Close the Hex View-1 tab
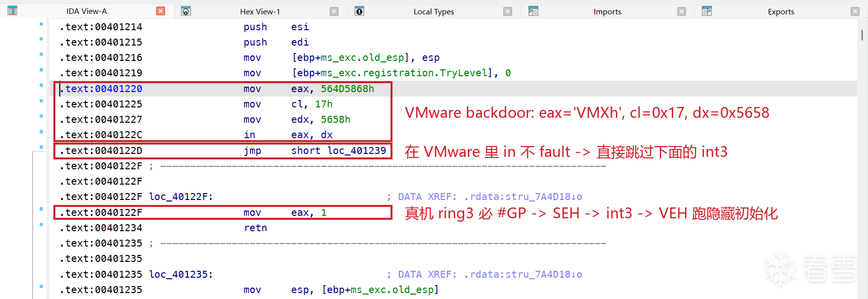Image resolution: width=868 pixels, height=299 pixels. pyautogui.click(x=334, y=11)
